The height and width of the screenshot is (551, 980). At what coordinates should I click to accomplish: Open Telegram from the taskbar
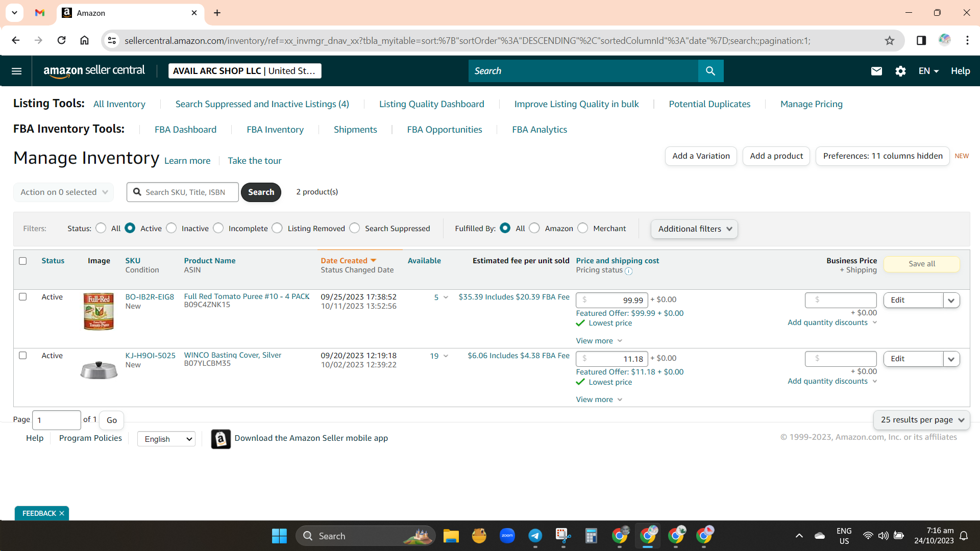point(535,536)
